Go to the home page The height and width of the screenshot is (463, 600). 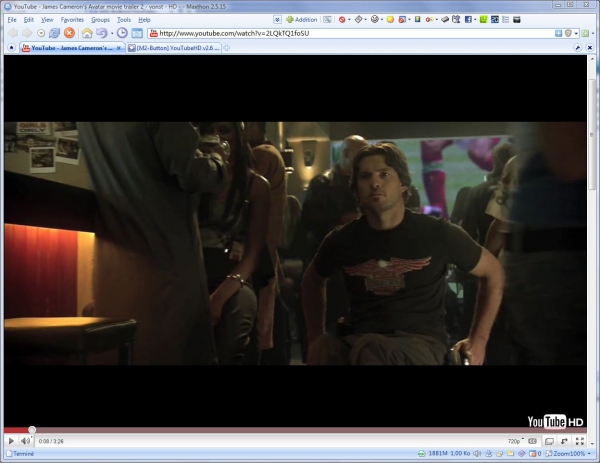(x=87, y=33)
